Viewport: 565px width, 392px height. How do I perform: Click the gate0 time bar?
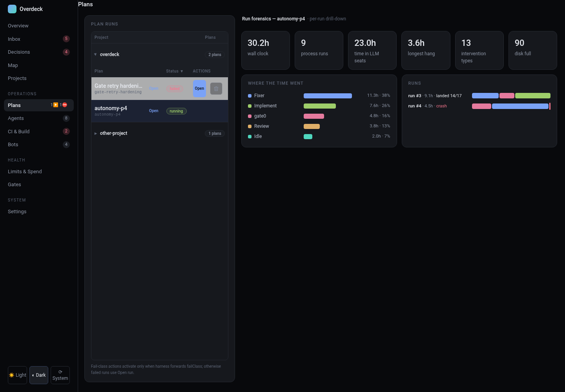point(314,116)
